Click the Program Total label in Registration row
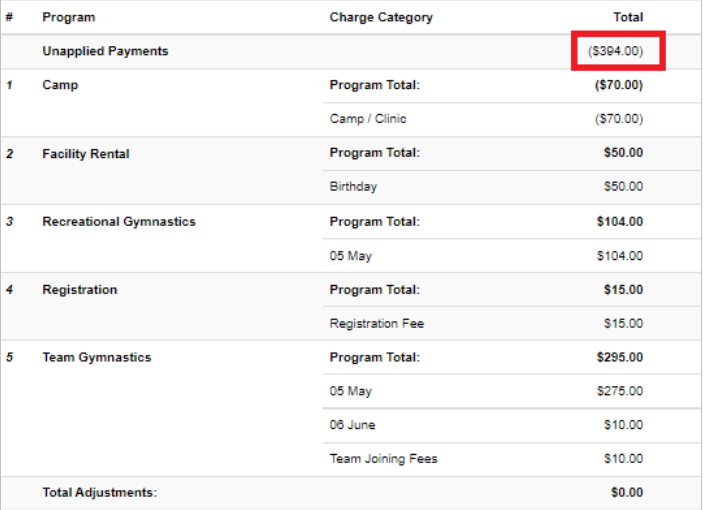 coord(375,290)
